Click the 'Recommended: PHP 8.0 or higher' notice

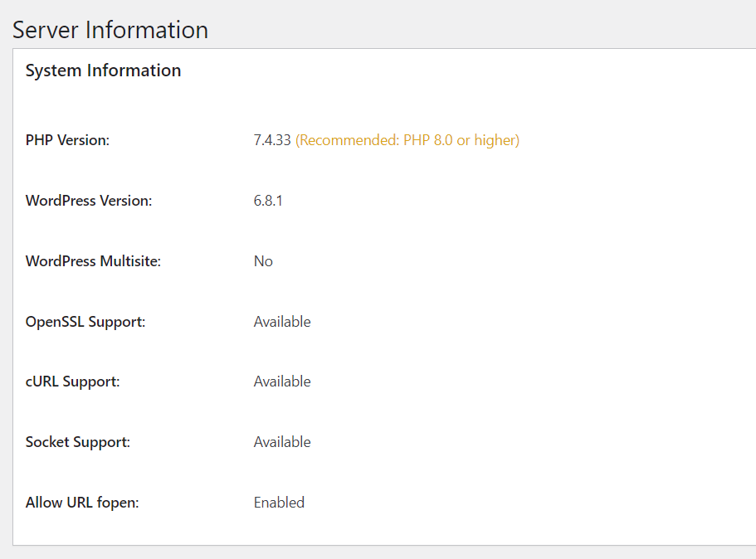tap(407, 140)
